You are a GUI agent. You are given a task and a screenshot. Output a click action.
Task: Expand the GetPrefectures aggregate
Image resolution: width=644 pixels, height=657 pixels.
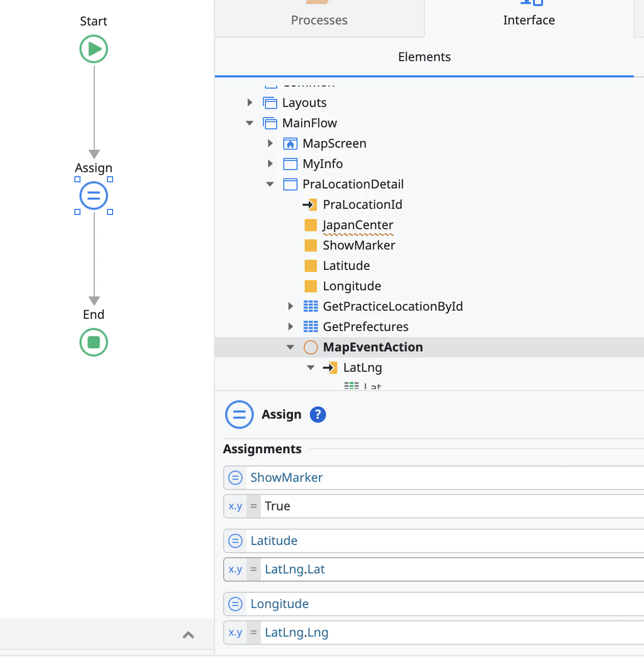(x=290, y=326)
